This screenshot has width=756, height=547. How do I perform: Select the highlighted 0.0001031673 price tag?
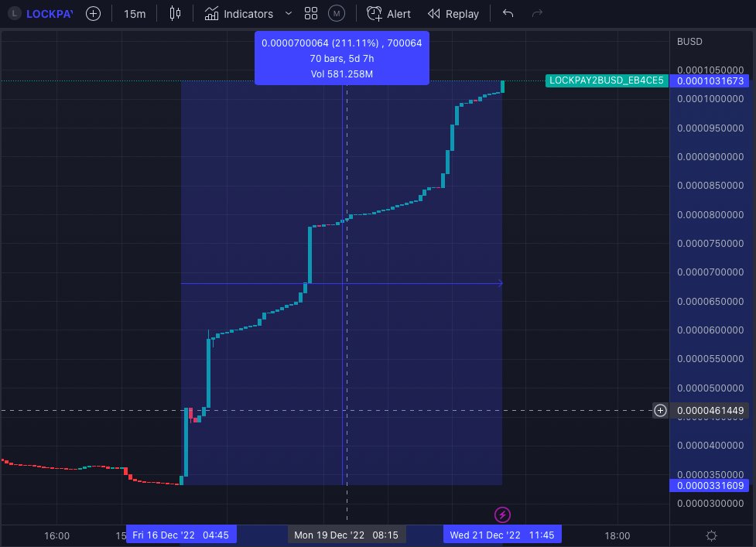712,80
